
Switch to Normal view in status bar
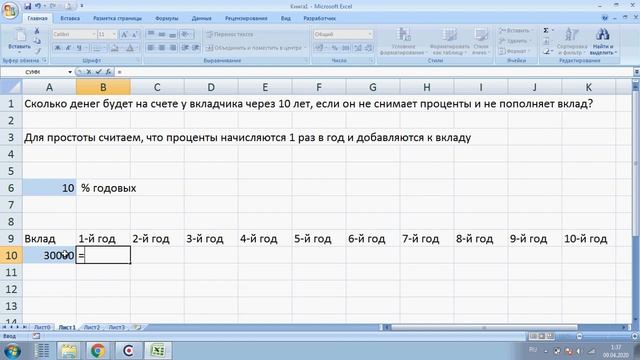point(533,336)
